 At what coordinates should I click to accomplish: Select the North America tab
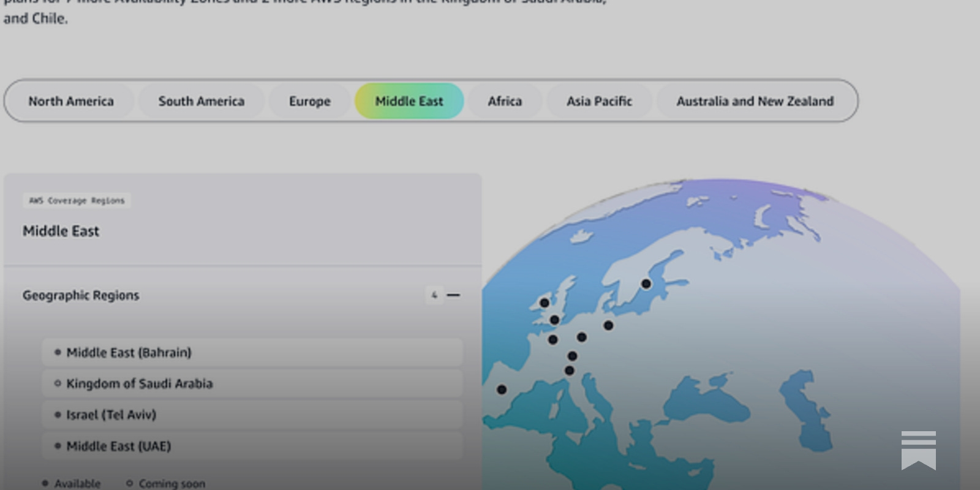[71, 101]
